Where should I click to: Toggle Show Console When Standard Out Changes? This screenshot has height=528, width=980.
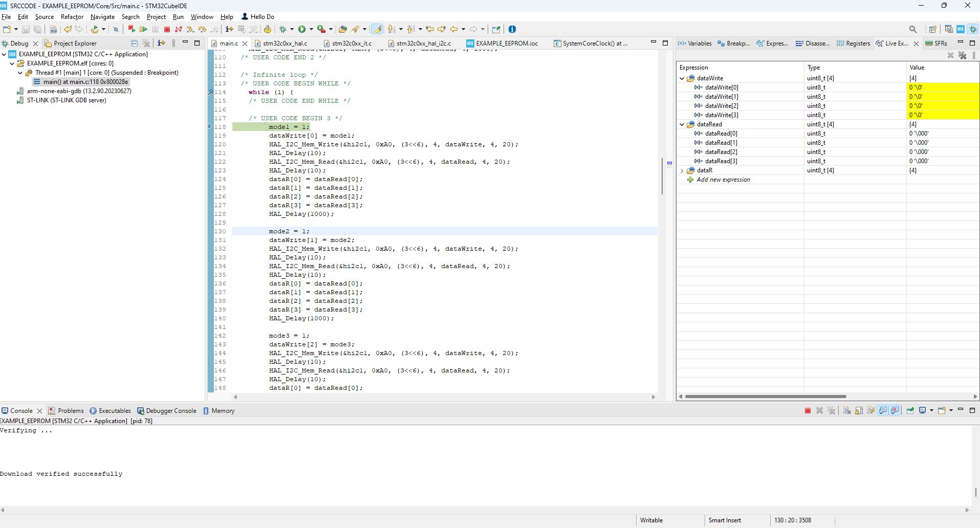point(883,411)
